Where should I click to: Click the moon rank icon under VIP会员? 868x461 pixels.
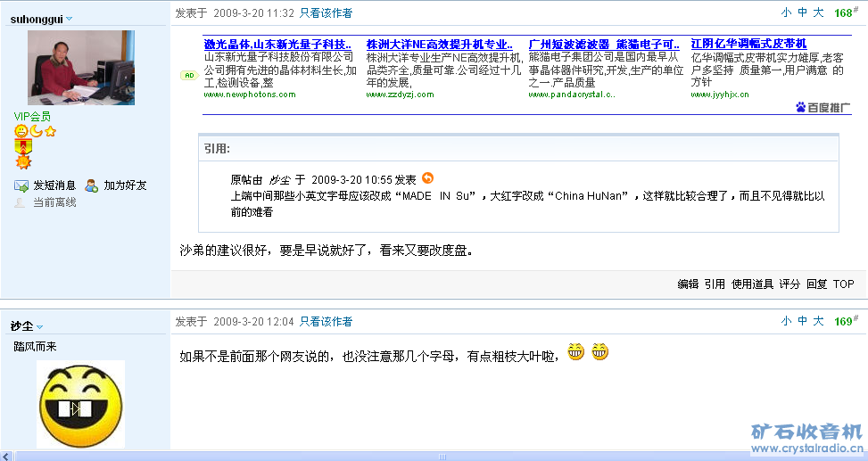point(36,131)
